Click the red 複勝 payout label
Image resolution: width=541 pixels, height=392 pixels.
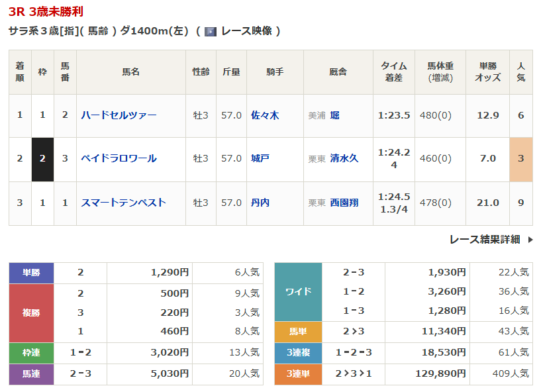tap(31, 313)
